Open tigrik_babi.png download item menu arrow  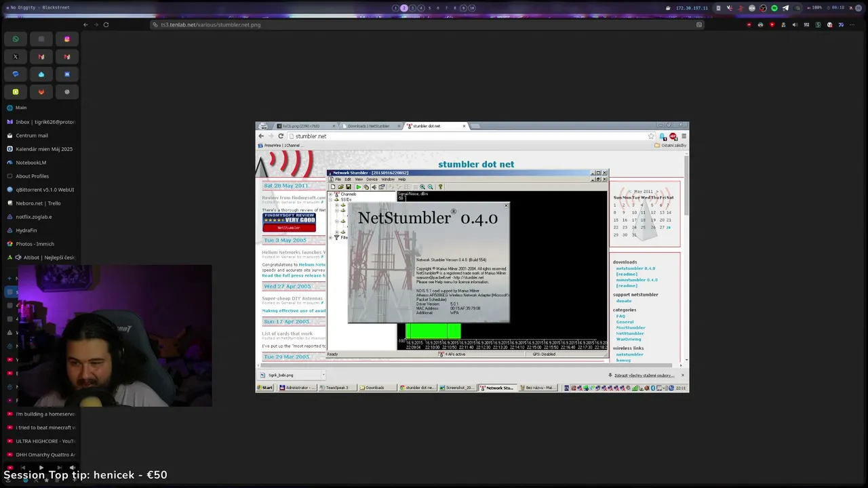pos(323,375)
